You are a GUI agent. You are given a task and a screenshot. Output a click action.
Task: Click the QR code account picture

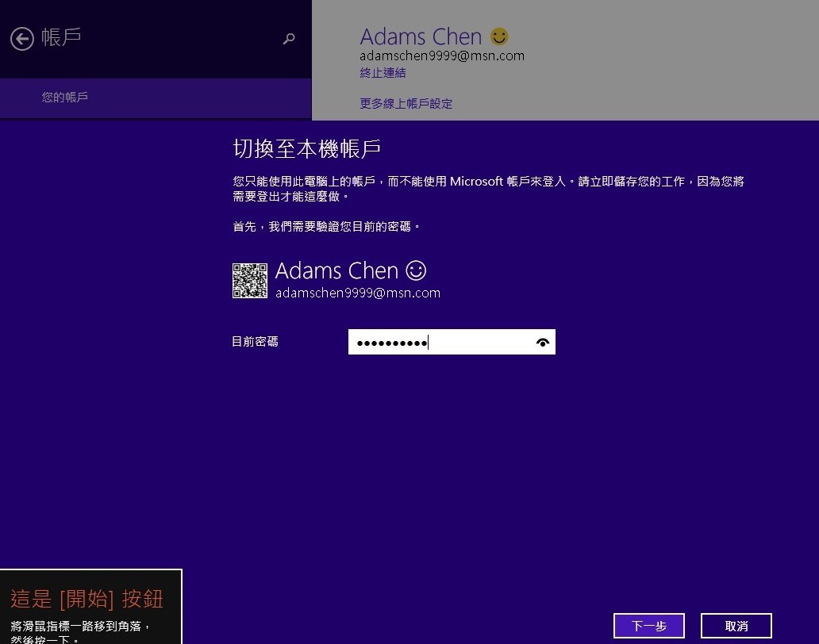point(250,281)
